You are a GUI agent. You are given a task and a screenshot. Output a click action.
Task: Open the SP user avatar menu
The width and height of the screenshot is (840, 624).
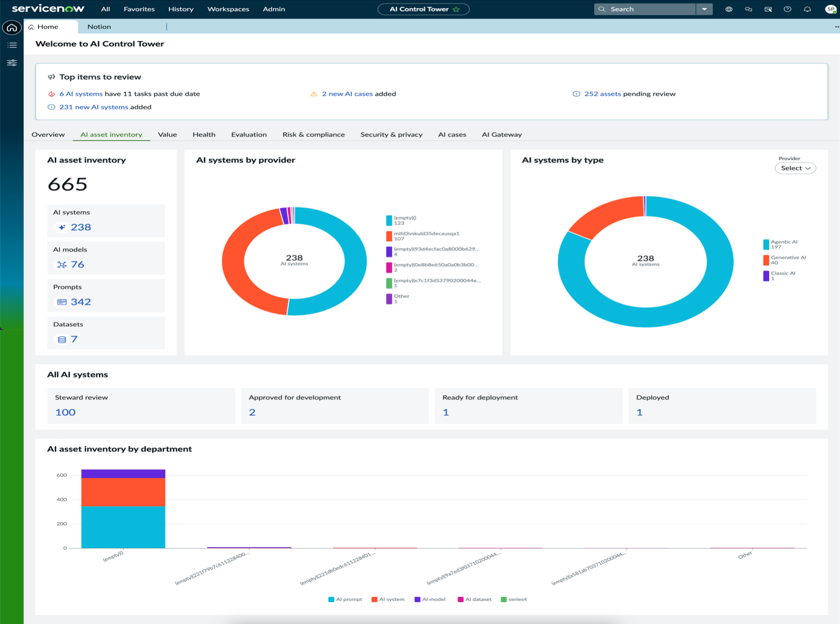[831, 9]
